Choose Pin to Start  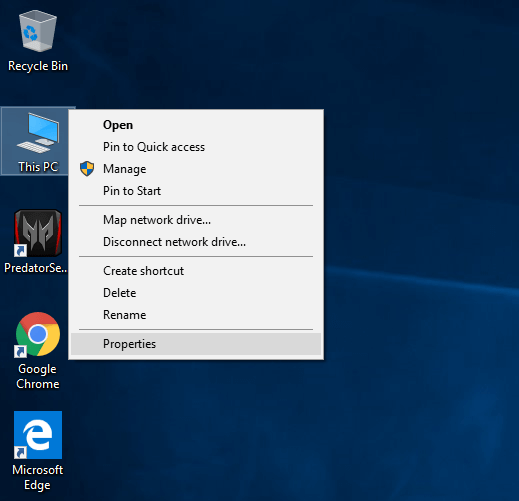tap(196, 191)
